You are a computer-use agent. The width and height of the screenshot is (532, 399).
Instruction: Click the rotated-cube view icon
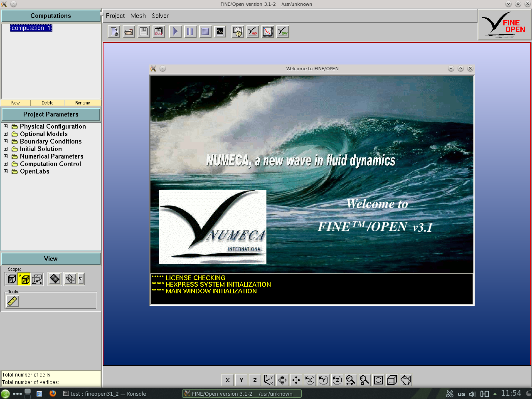pyautogui.click(x=406, y=380)
